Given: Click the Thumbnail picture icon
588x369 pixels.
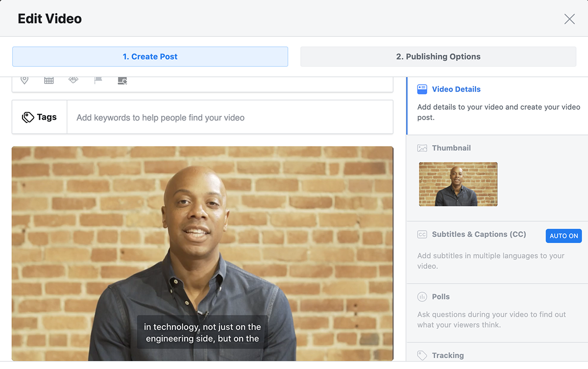Looking at the screenshot, I should coord(422,148).
